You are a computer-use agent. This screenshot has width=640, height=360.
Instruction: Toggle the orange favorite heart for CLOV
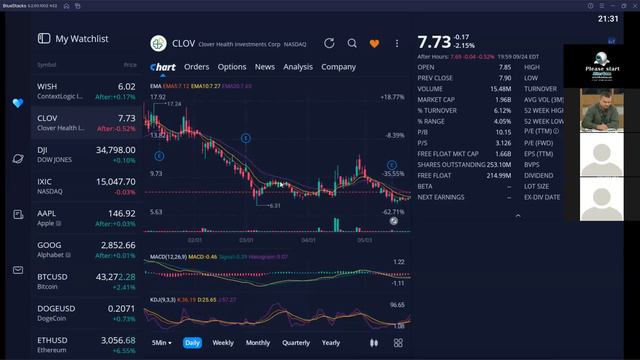tap(374, 44)
